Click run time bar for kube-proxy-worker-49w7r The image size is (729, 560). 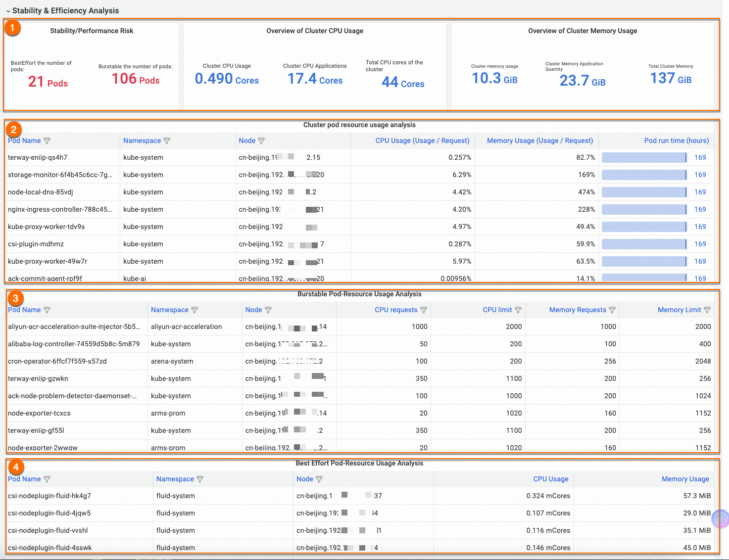[x=644, y=262]
